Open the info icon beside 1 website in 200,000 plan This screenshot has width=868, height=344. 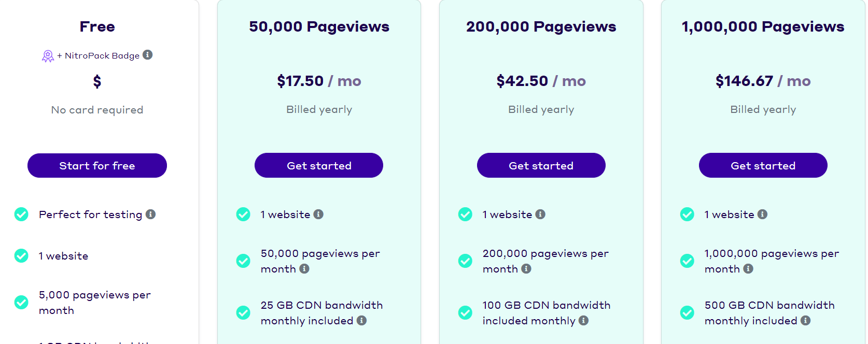click(540, 214)
